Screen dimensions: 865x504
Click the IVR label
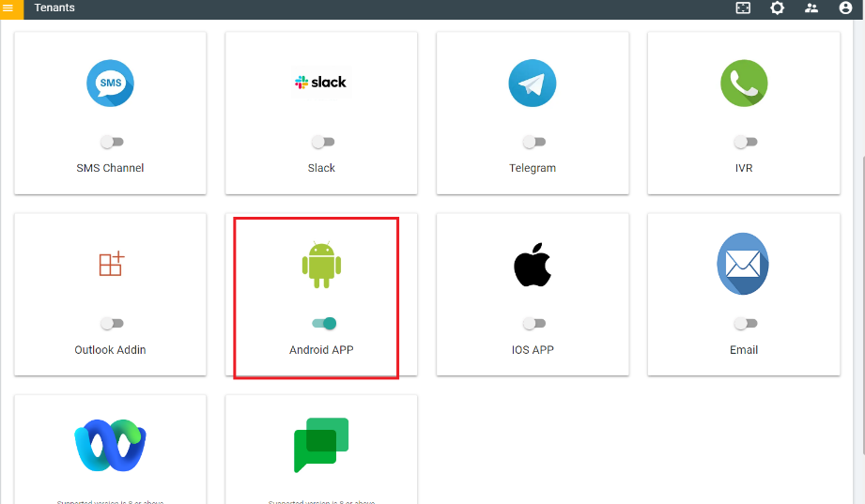pos(744,168)
